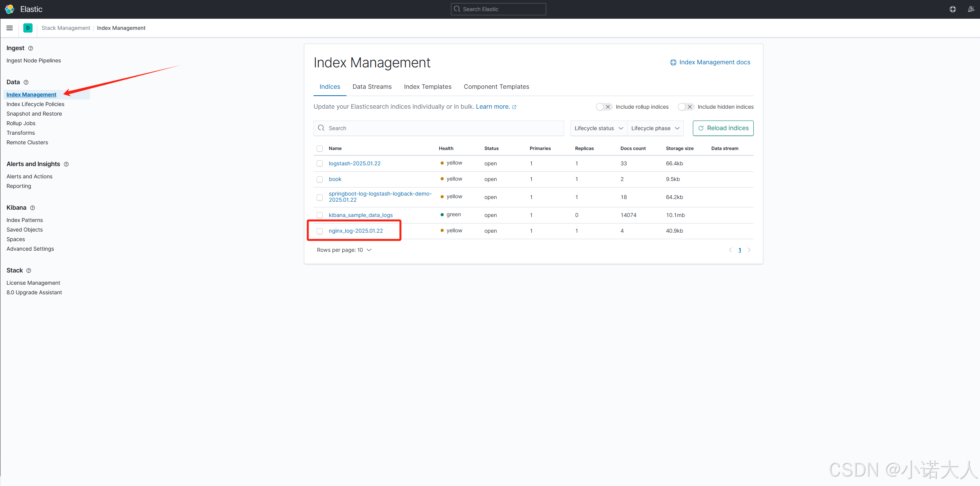Go to next page arrow
This screenshot has height=486, width=980.
(749, 250)
